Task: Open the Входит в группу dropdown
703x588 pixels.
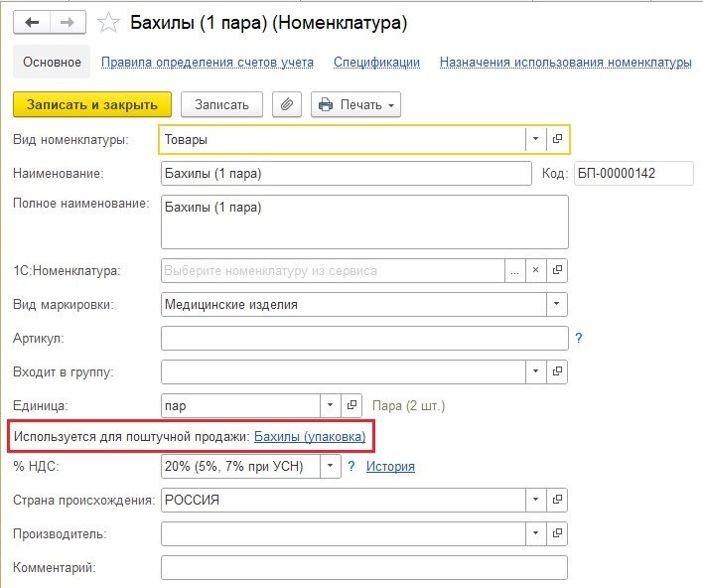Action: [535, 372]
